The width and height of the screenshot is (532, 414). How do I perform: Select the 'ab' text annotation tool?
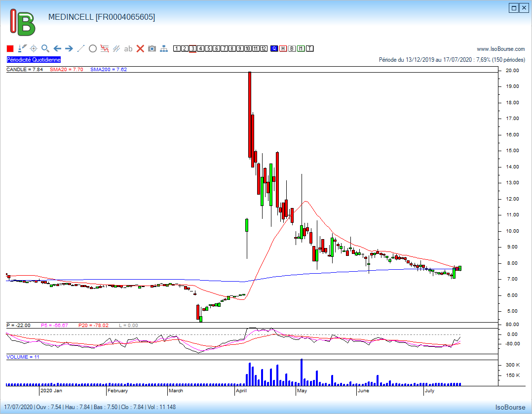coord(128,49)
